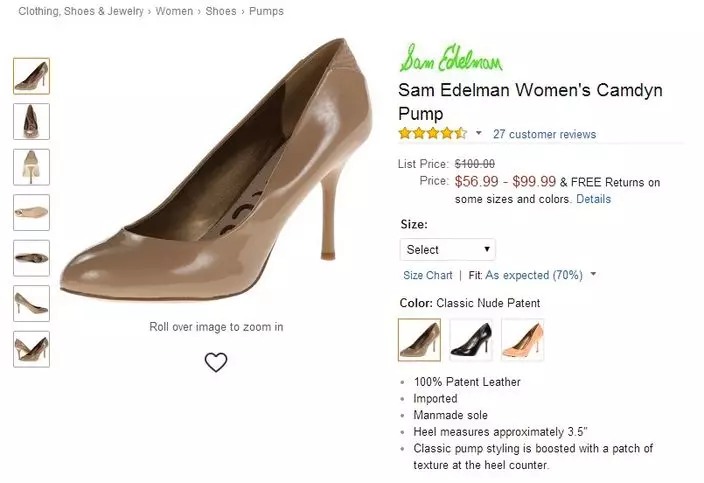Choose the peach pump color swatch
The image size is (704, 483).
(523, 339)
